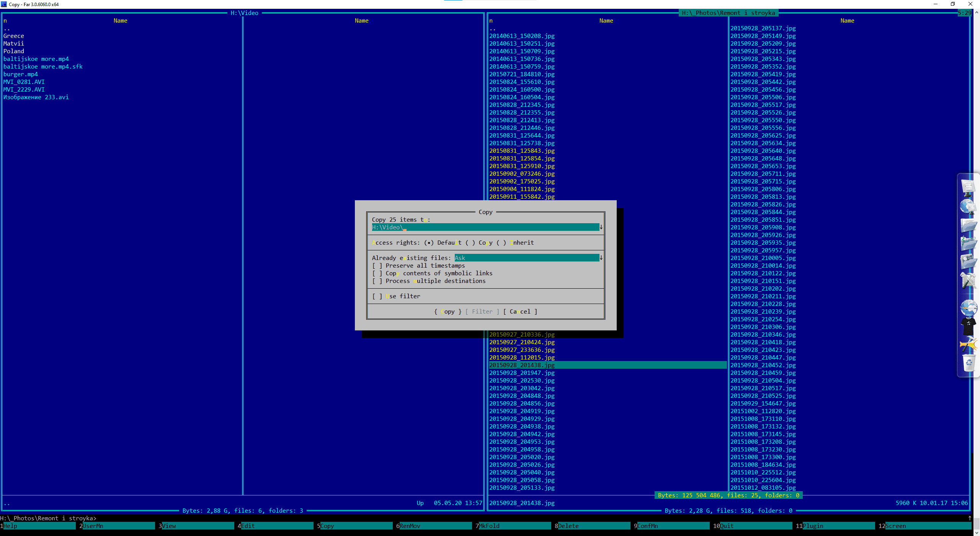Open the recycle bin dock icon
The height and width of the screenshot is (536, 980).
[x=969, y=363]
